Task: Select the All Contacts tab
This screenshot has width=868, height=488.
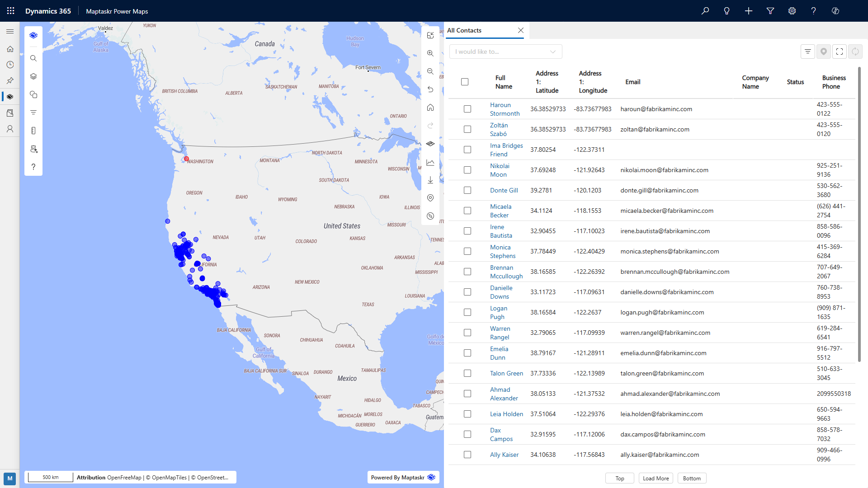Action: (x=464, y=30)
